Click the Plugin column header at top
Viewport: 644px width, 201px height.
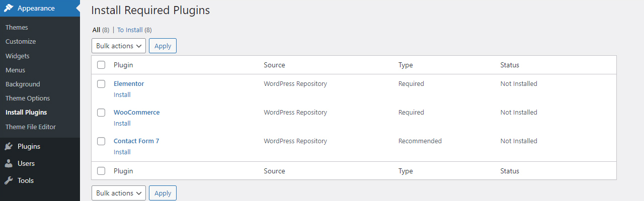tap(123, 65)
